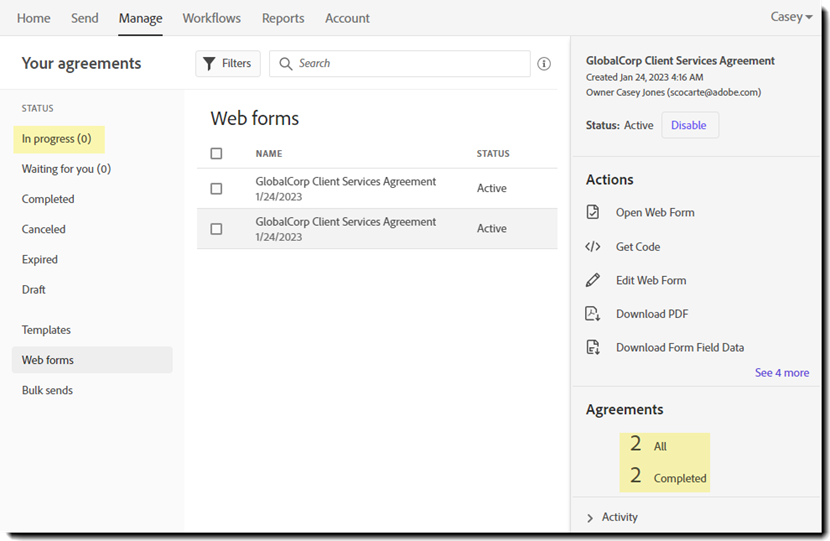Click the Download Form Field Data icon
The width and height of the screenshot is (830, 541).
[x=593, y=348]
